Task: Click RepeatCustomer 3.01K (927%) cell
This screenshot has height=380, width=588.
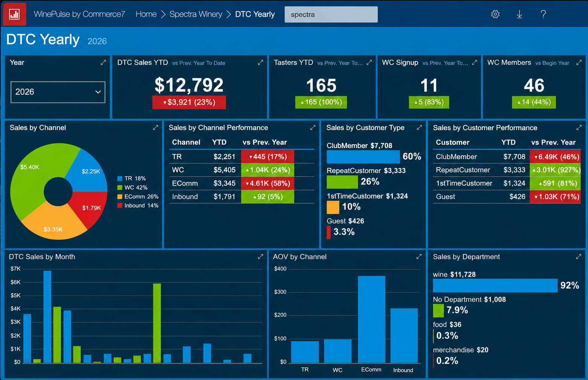Action: click(x=555, y=170)
